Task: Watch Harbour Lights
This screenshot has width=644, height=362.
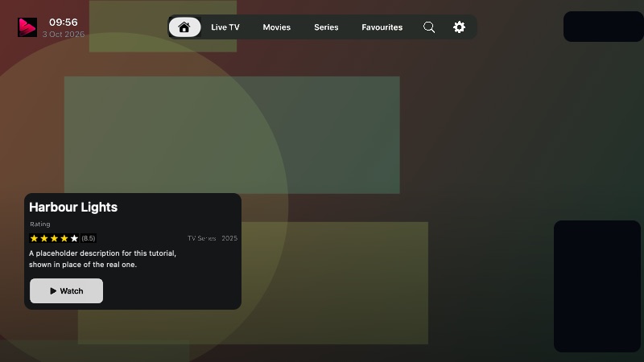Action: click(x=66, y=290)
